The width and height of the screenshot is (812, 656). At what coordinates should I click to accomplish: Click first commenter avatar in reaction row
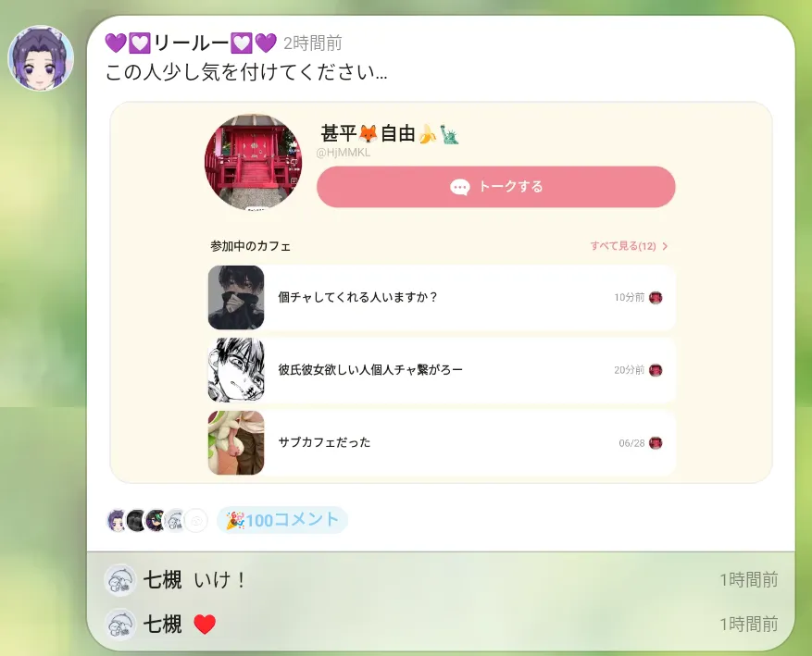[117, 521]
